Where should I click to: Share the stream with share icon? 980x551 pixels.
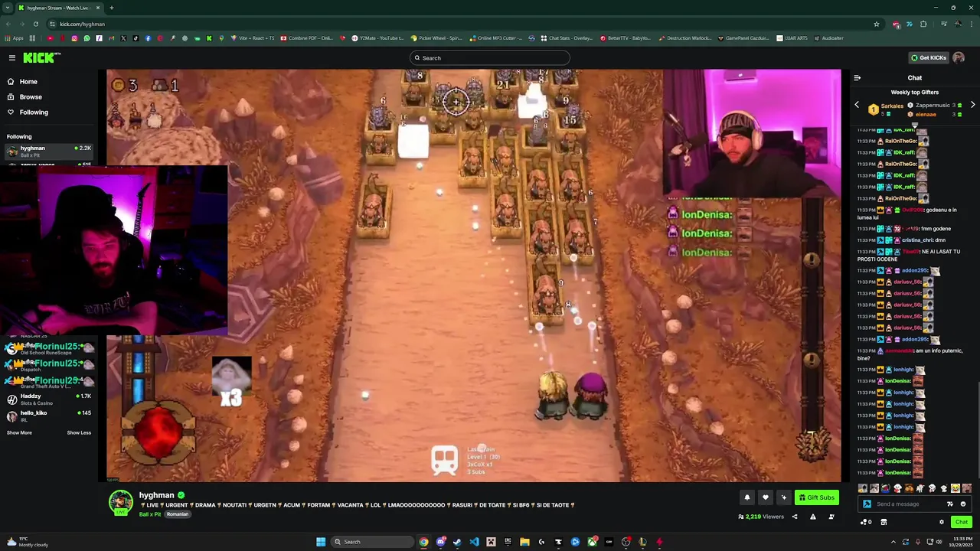click(x=794, y=517)
